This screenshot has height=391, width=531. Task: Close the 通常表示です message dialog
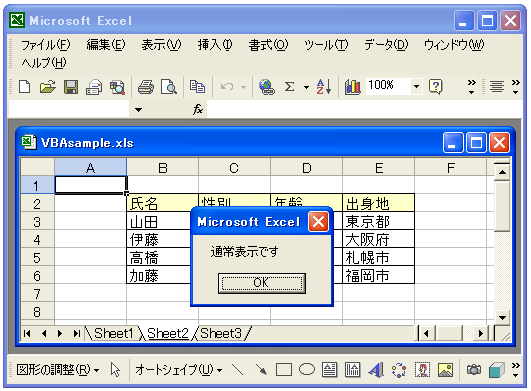point(318,222)
